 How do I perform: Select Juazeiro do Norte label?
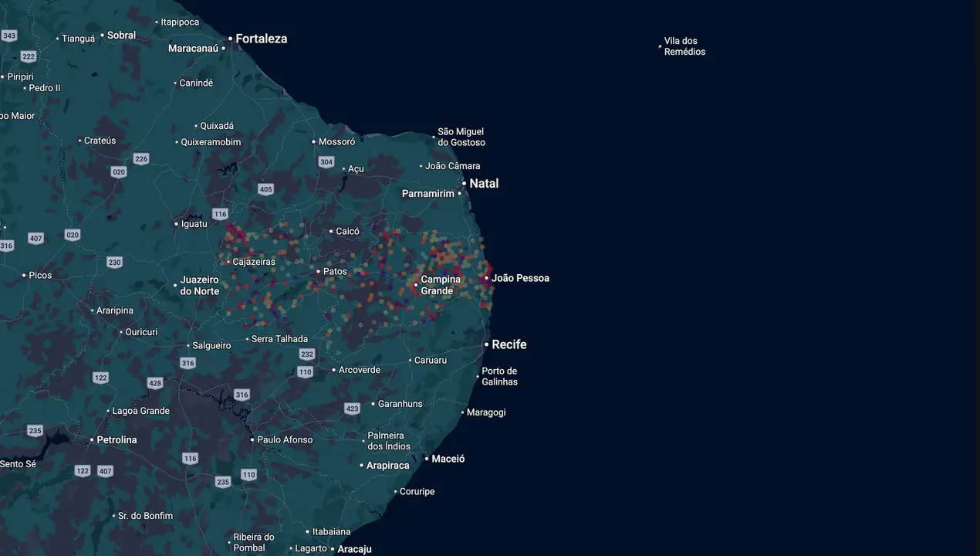(200, 286)
